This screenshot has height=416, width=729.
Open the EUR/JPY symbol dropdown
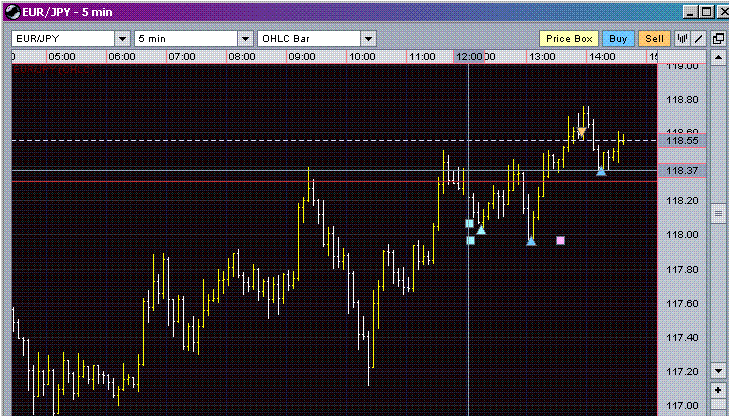click(x=123, y=38)
